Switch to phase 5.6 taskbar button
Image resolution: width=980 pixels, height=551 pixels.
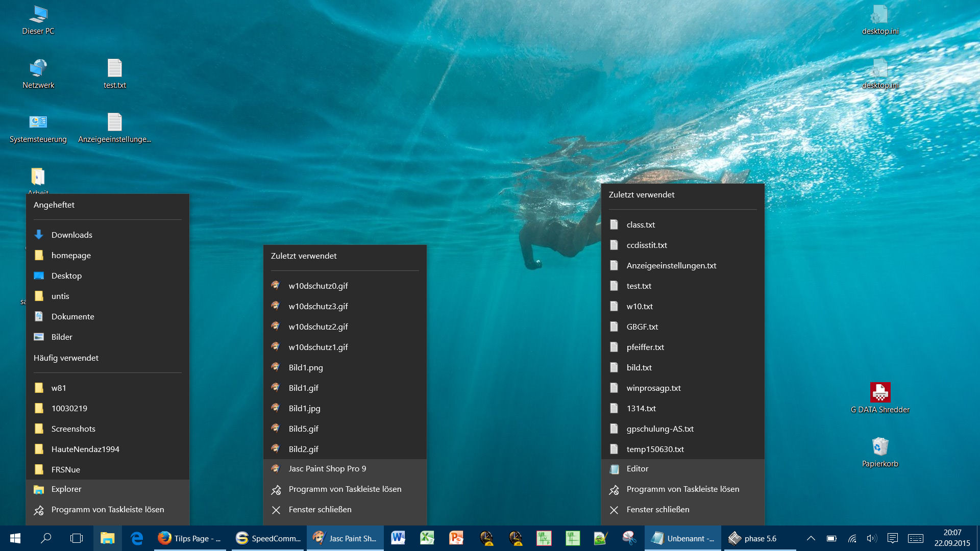tap(758, 538)
